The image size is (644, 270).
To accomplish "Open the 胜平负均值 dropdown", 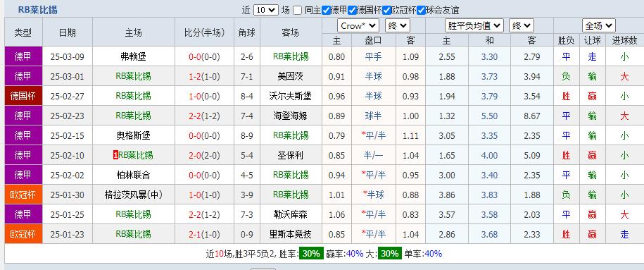I will 474,25.
